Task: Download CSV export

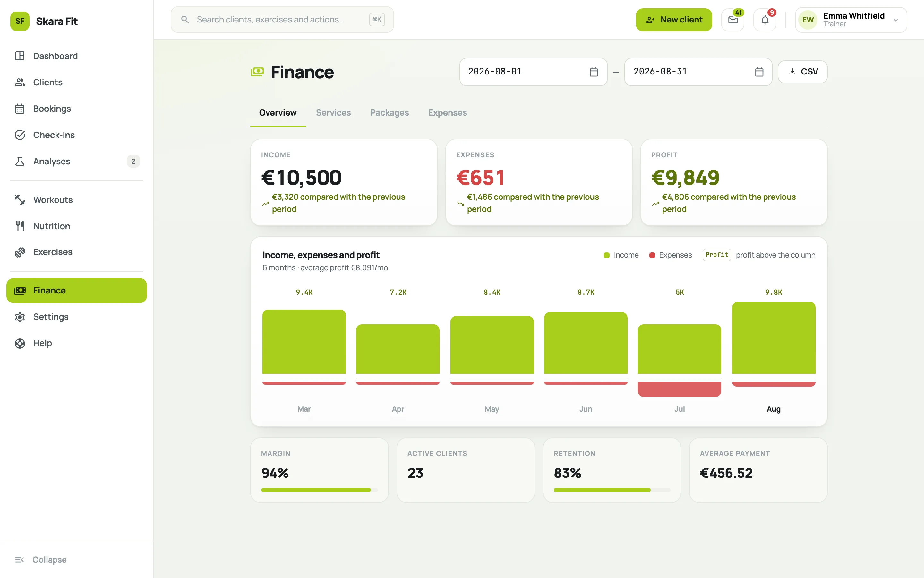Action: (803, 72)
